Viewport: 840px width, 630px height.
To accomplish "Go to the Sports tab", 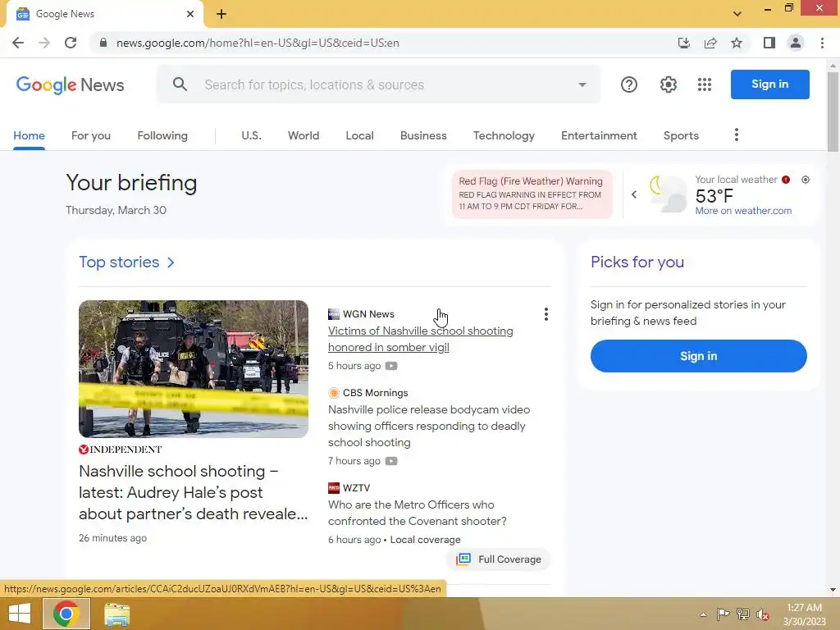I will click(x=681, y=135).
